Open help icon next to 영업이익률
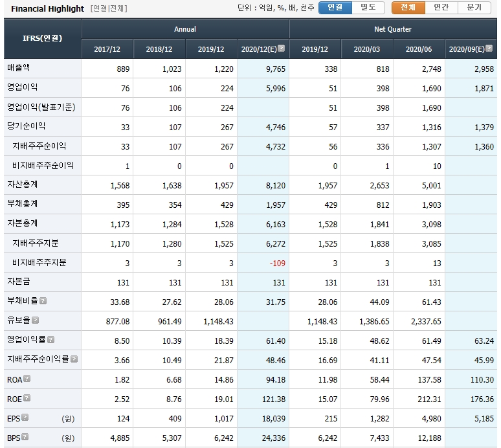501x448 pixels. pyautogui.click(x=50, y=340)
